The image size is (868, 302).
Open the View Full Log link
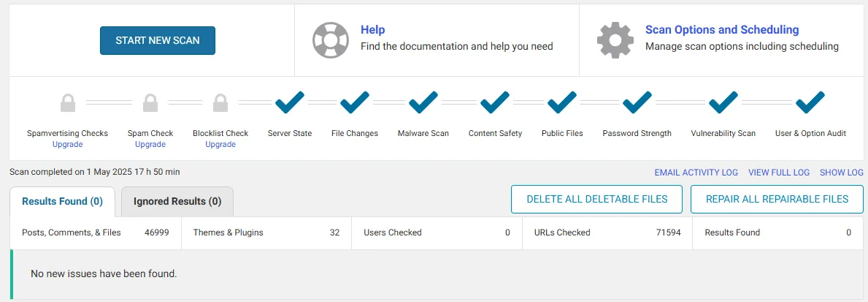779,173
